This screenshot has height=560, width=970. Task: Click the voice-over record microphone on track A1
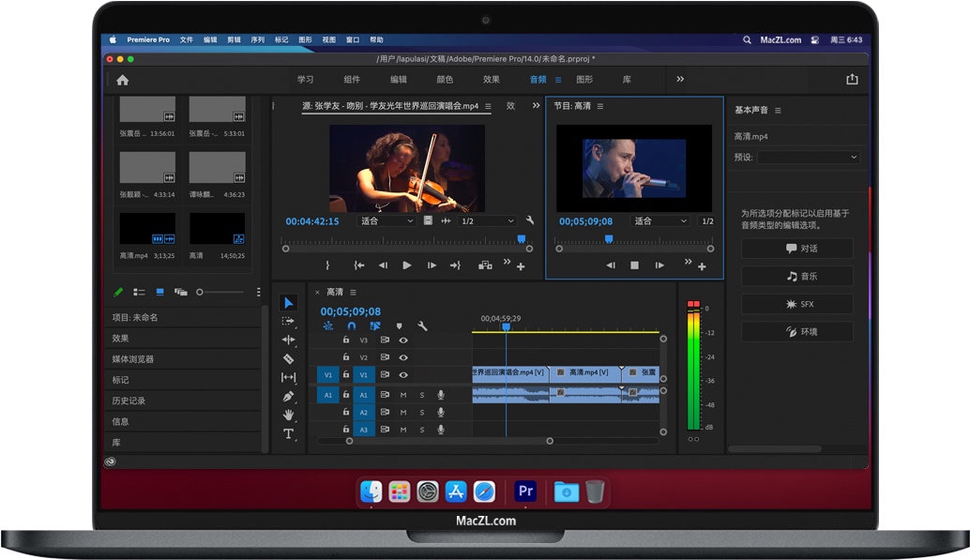pos(440,395)
